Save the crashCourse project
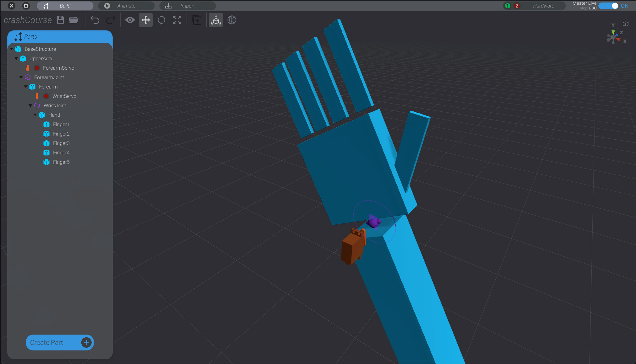Screen dimensions: 636x364 [60, 20]
